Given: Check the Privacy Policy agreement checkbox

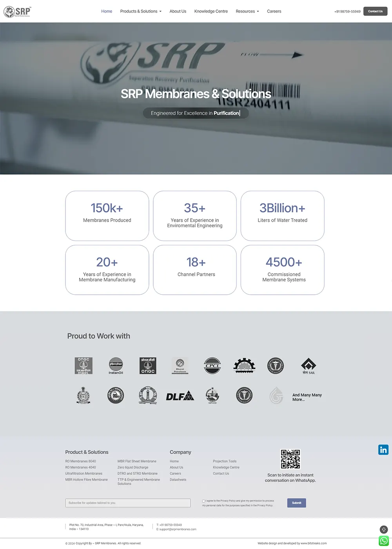Looking at the screenshot, I should coord(203,501).
